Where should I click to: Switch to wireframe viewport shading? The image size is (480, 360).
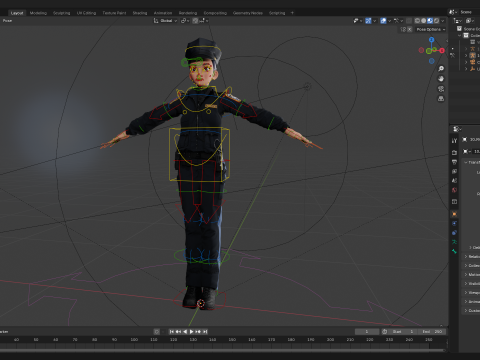[x=417, y=21]
